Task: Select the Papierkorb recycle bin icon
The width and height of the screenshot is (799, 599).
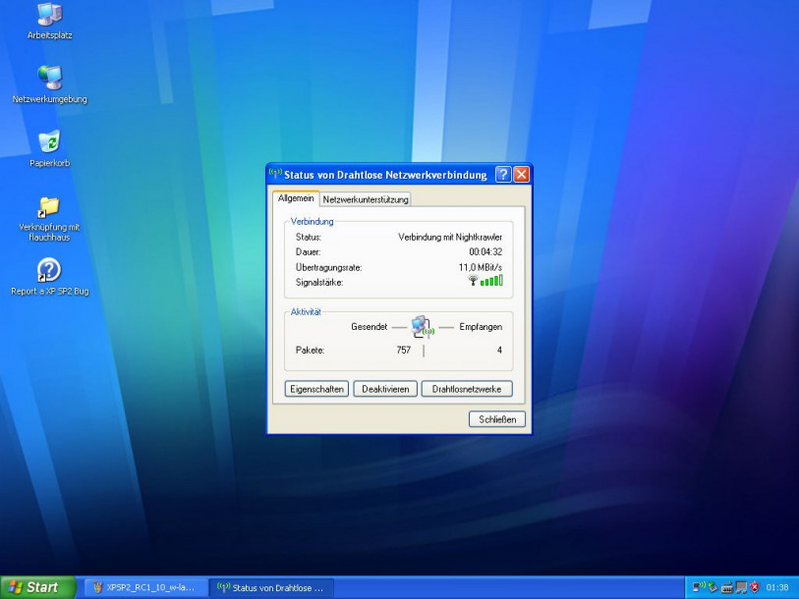Action: [49, 148]
